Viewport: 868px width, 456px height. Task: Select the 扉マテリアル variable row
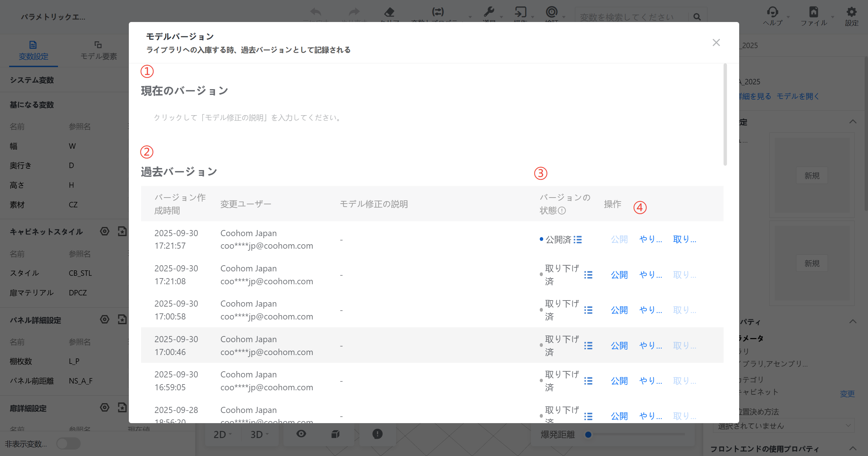pos(64,293)
